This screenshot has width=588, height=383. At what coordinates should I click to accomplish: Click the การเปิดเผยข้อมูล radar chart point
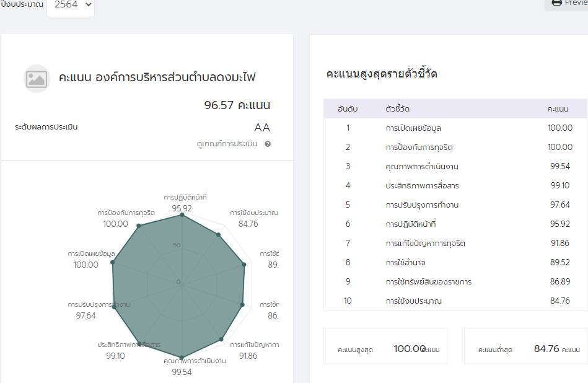coord(113,262)
